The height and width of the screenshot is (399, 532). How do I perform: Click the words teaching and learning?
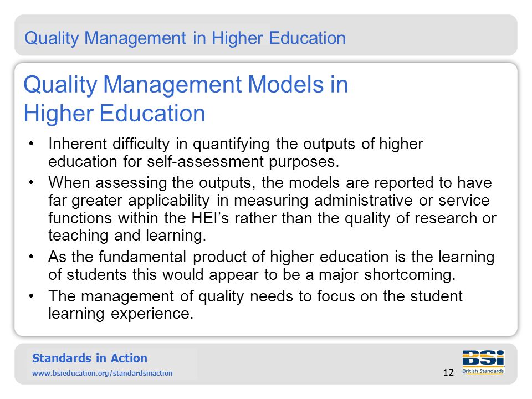click(126, 236)
